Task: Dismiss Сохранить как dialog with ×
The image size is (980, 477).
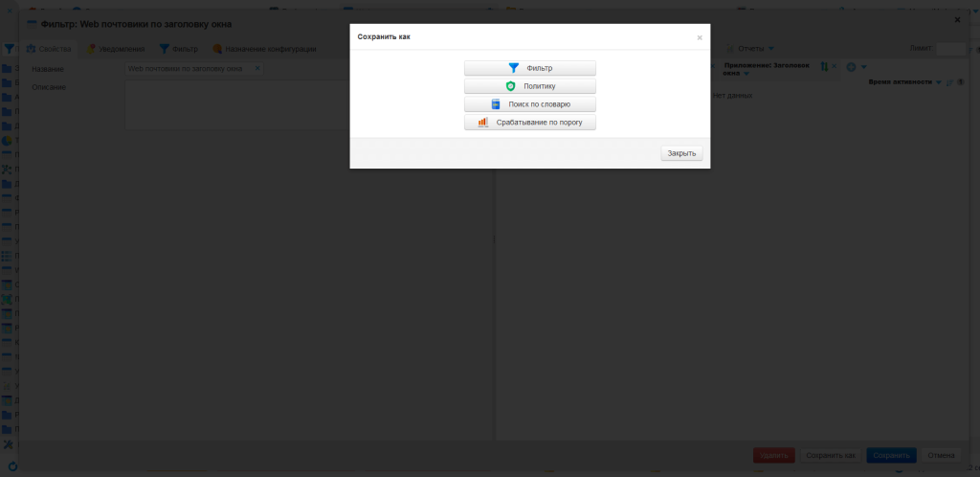Action: [700, 37]
